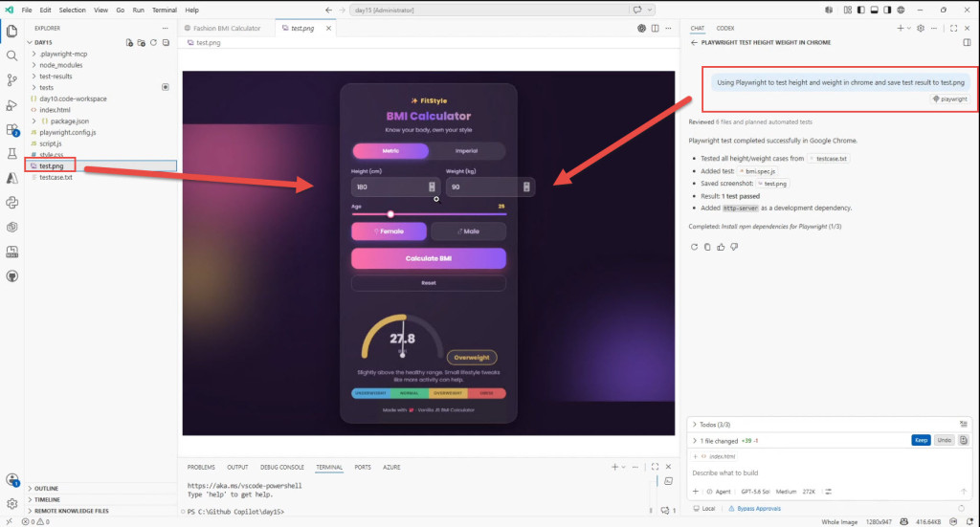Open the Run and Debug view

[x=11, y=105]
